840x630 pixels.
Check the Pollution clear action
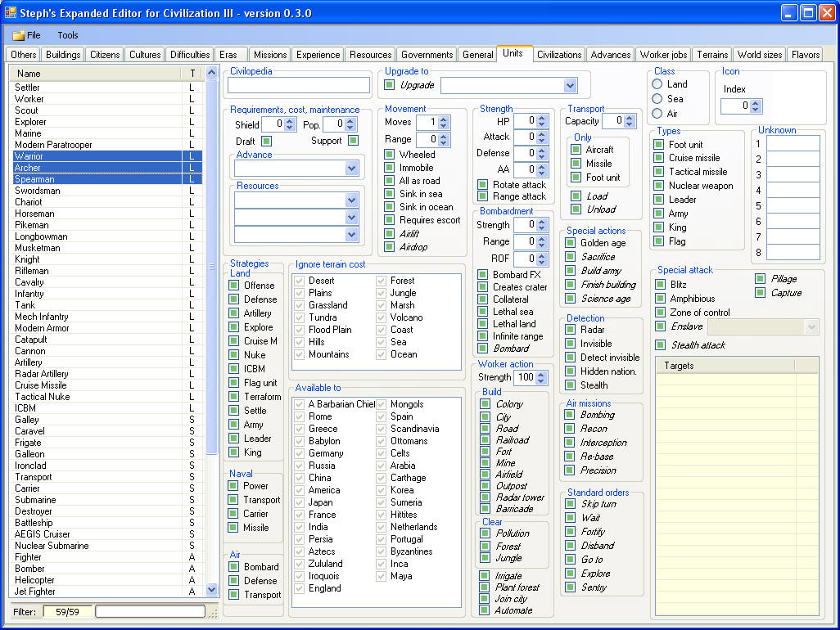pos(485,533)
